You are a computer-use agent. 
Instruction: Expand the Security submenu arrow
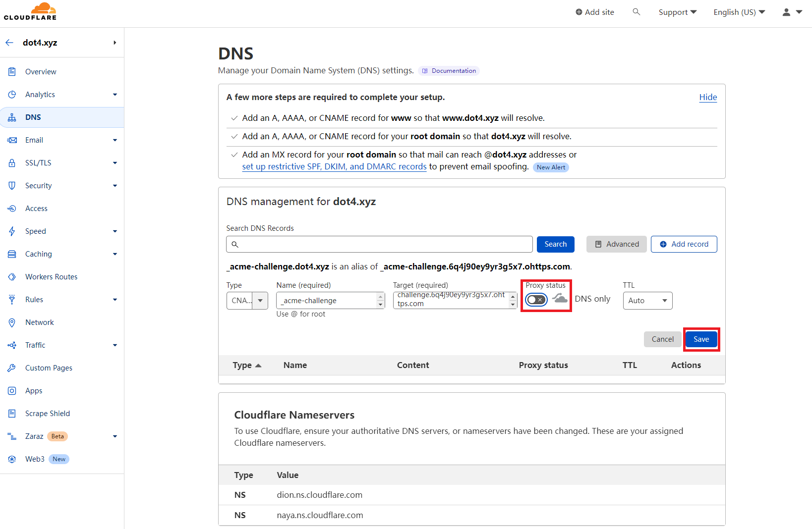115,186
